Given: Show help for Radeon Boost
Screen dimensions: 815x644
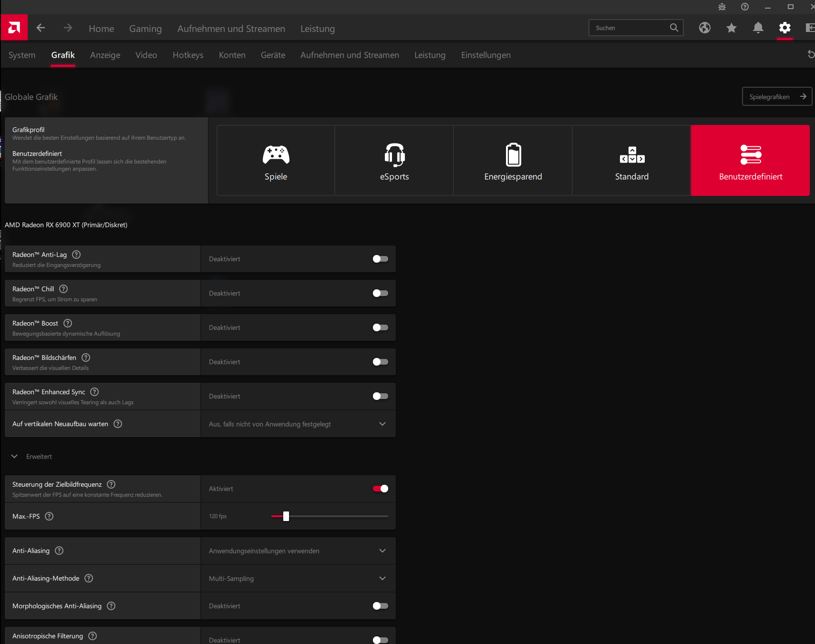Looking at the screenshot, I should (68, 323).
